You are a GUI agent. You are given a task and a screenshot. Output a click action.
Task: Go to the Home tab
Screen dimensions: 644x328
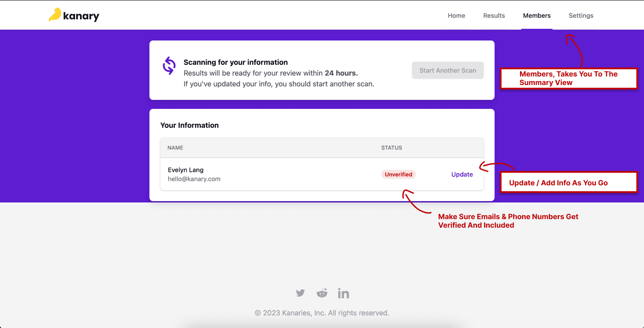point(456,16)
